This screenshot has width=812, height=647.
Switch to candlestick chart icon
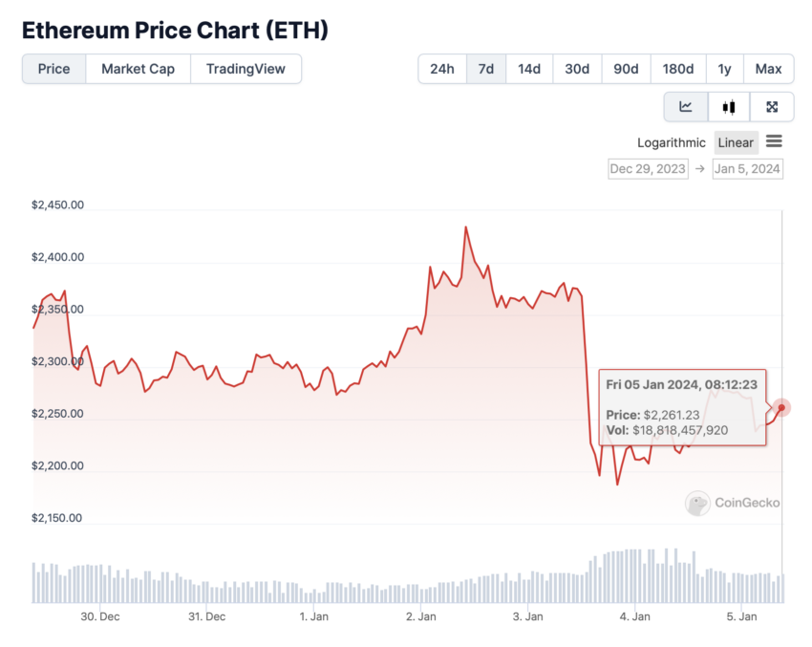(729, 107)
